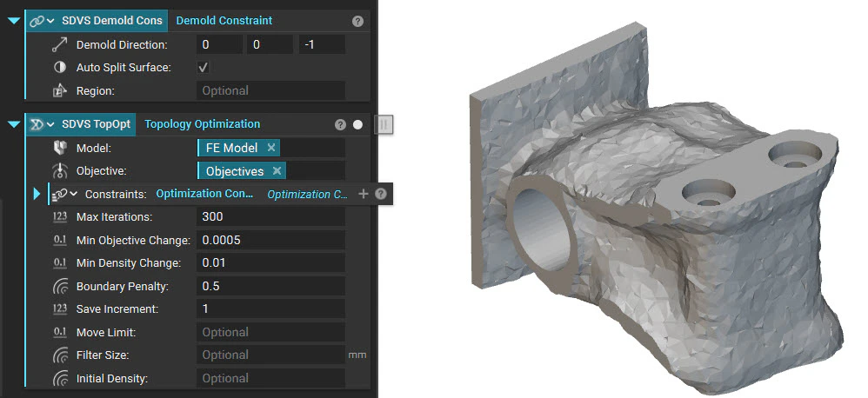Click the Demold Constraint link icon
868x398 pixels.
[37, 21]
